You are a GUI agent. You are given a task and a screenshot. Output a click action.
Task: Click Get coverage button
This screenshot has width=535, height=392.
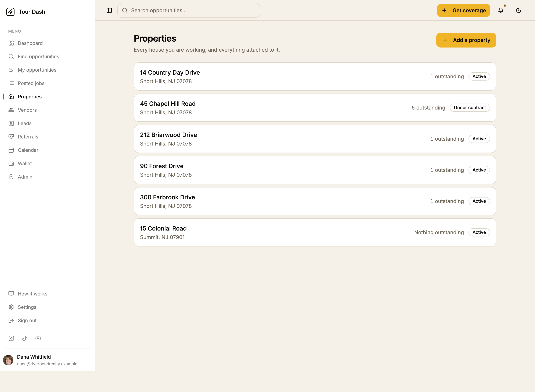pyautogui.click(x=463, y=10)
